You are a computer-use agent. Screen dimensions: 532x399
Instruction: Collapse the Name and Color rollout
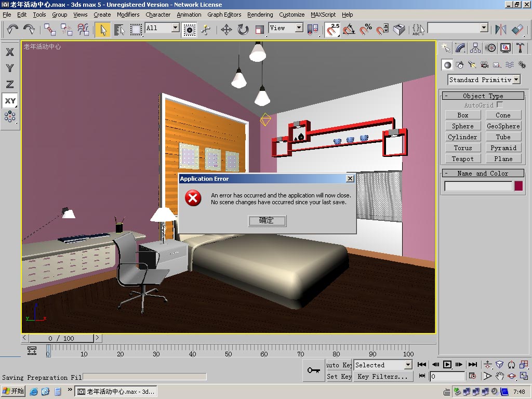pyautogui.click(x=483, y=173)
